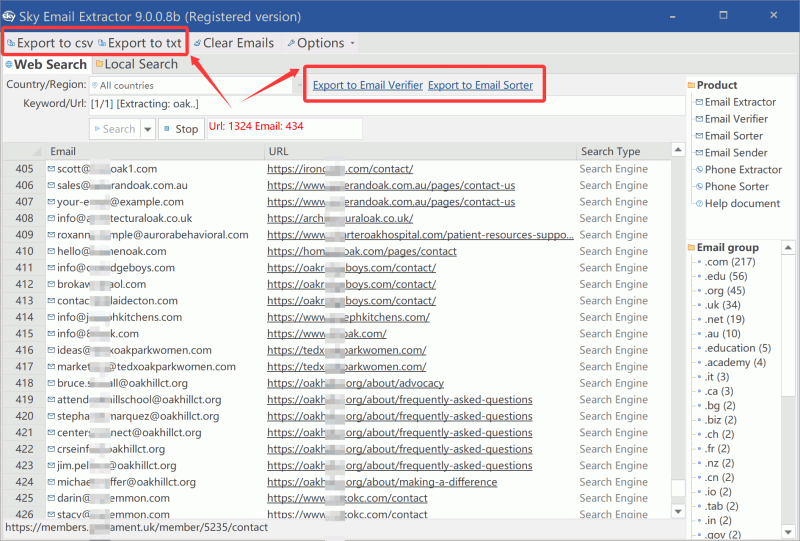
Task: Select the .net (19) email group
Action: (x=724, y=319)
